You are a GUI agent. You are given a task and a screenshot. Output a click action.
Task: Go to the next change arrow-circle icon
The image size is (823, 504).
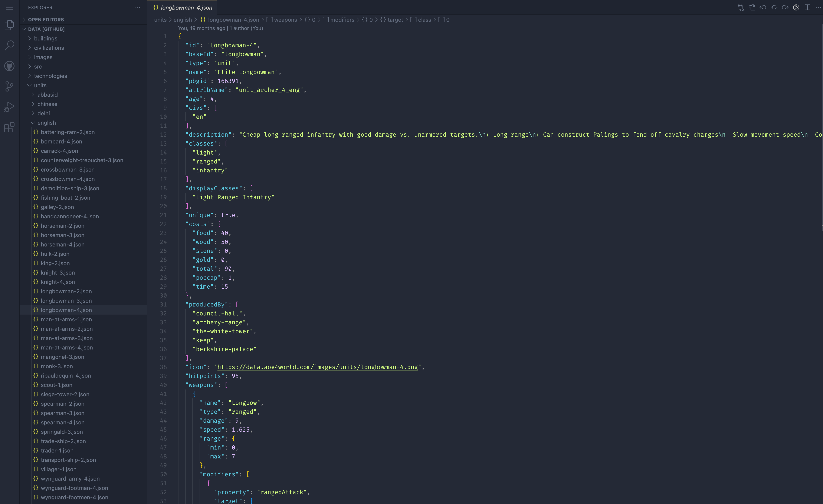pyautogui.click(x=785, y=7)
